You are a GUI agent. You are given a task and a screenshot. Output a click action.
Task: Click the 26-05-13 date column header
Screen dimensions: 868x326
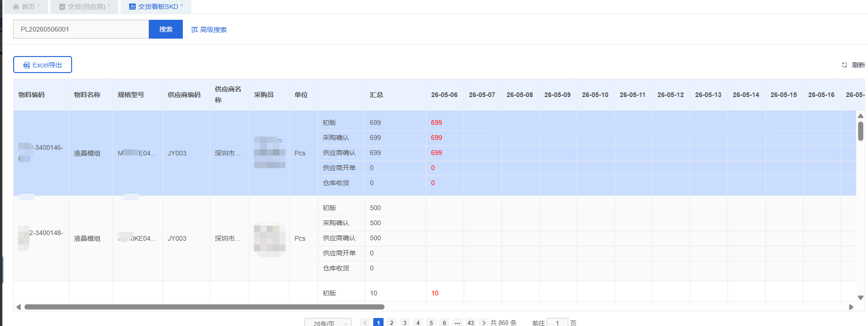708,95
